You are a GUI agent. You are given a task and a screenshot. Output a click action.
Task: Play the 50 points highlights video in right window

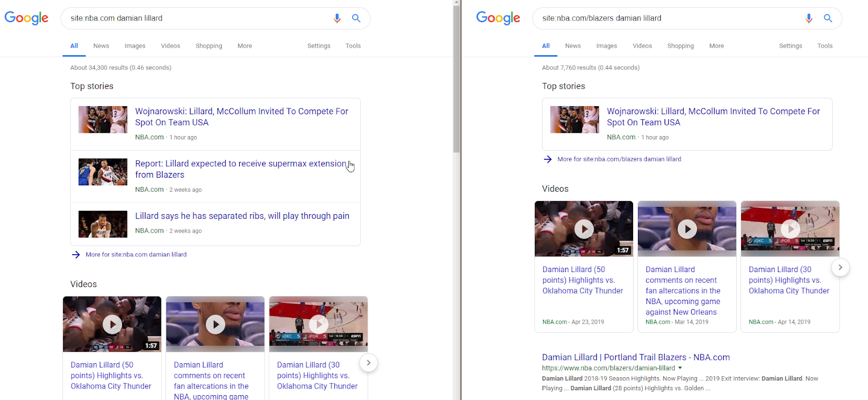coord(584,229)
